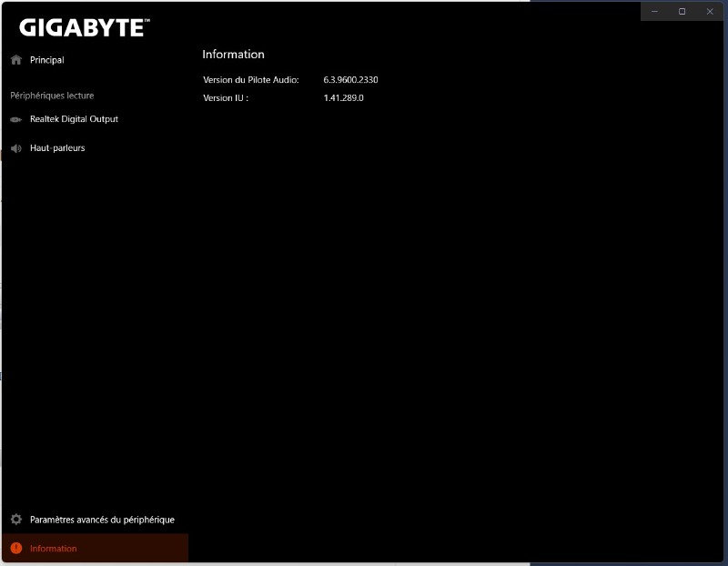The image size is (728, 566).
Task: Select the Information sidebar label
Action: (54, 549)
